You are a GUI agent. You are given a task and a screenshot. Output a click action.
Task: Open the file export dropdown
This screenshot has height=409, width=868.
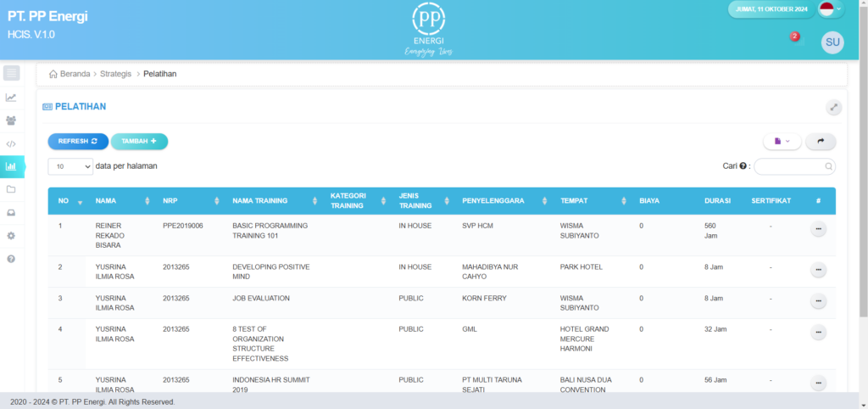coord(782,142)
